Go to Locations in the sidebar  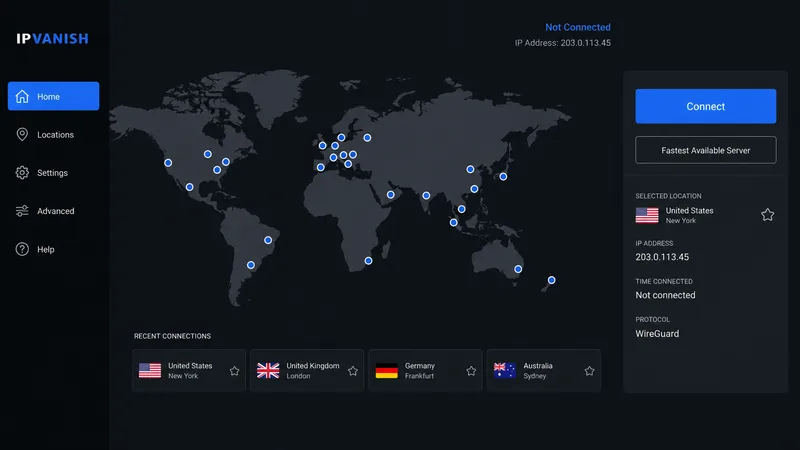54,135
